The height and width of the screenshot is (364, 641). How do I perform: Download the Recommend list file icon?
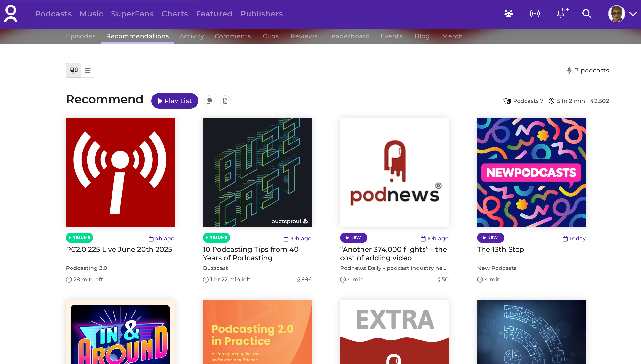[225, 101]
